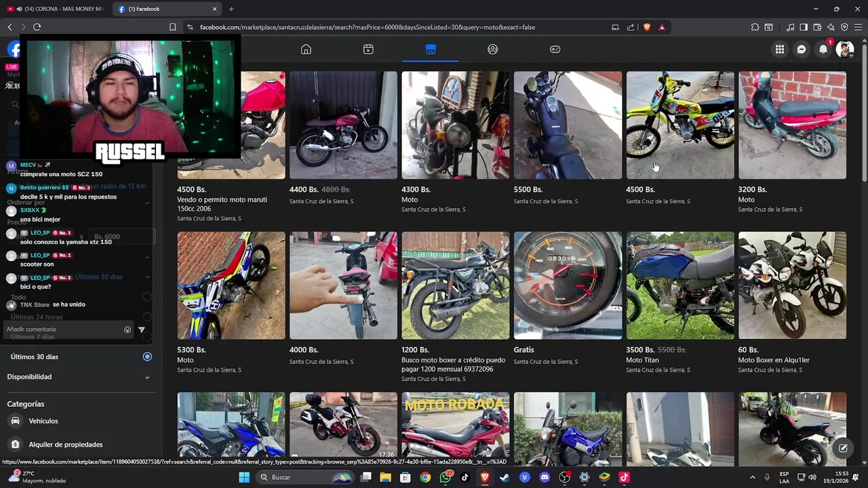This screenshot has height=488, width=868.
Task: Bookmark this page icon
Action: (172, 27)
